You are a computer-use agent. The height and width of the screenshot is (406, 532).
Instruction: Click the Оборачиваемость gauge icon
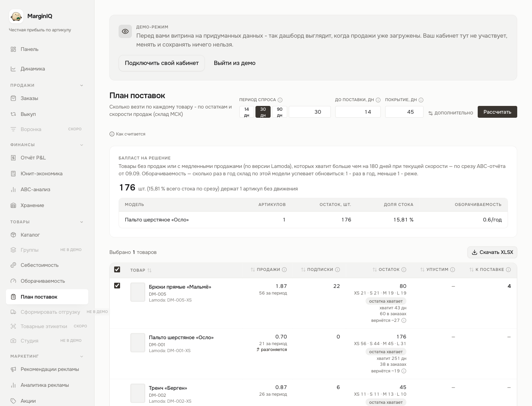point(13,281)
